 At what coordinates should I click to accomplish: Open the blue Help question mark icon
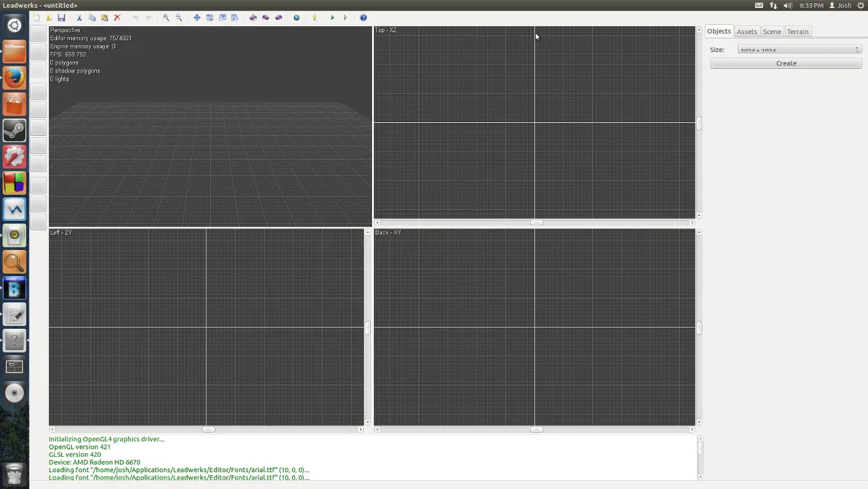click(363, 18)
